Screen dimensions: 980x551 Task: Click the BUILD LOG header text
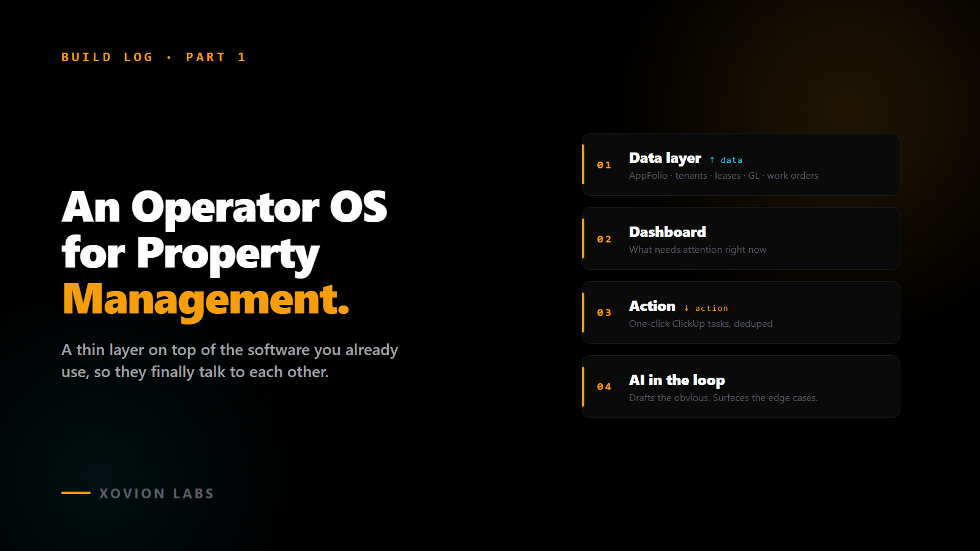point(107,58)
